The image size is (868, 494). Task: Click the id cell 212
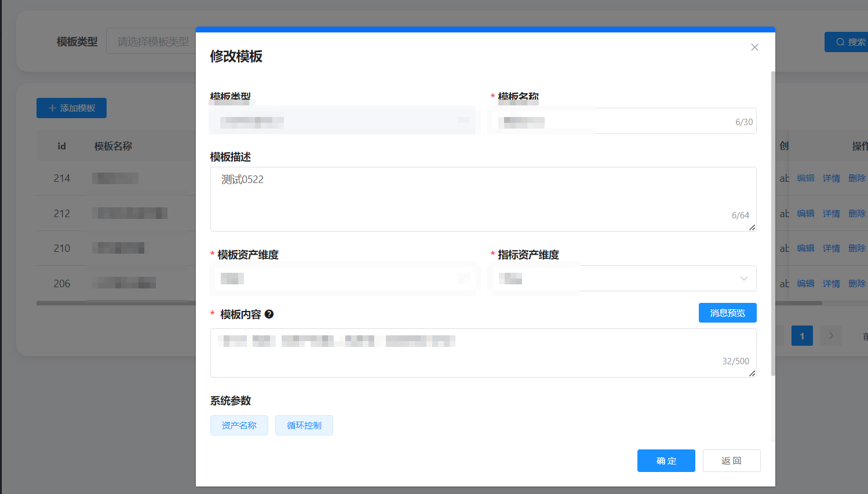point(62,214)
